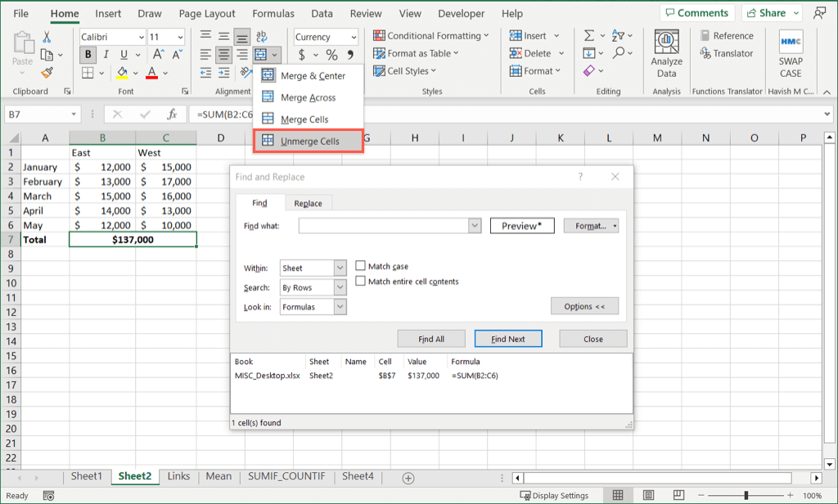838x504 pixels.
Task: Open the Currency number format dropdown
Action: (326, 37)
